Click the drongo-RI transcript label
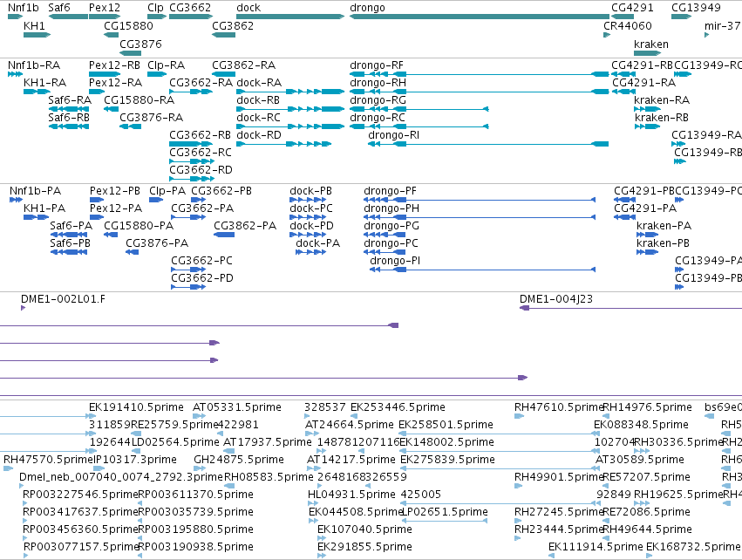 click(x=394, y=135)
